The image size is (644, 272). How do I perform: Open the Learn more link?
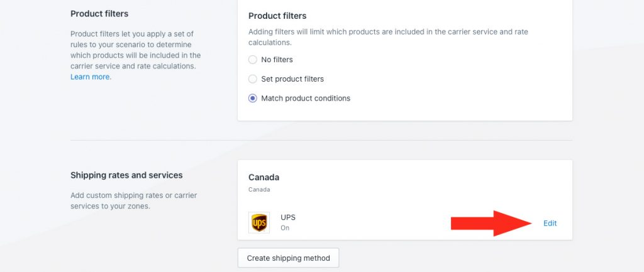90,77
